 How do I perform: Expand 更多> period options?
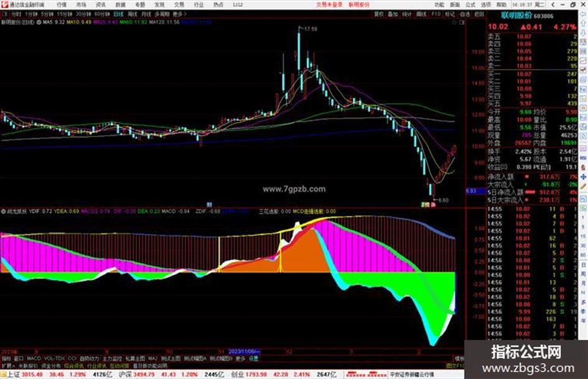[x=180, y=14]
